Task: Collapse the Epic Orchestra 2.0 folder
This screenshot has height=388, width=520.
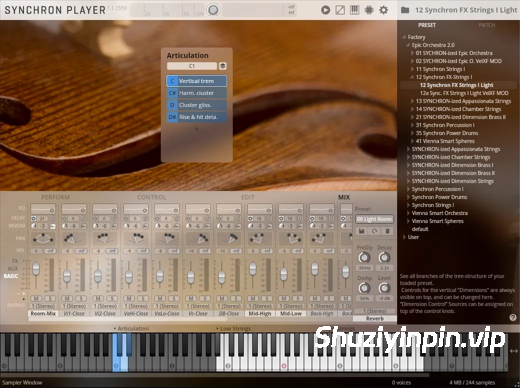Action: [x=408, y=45]
